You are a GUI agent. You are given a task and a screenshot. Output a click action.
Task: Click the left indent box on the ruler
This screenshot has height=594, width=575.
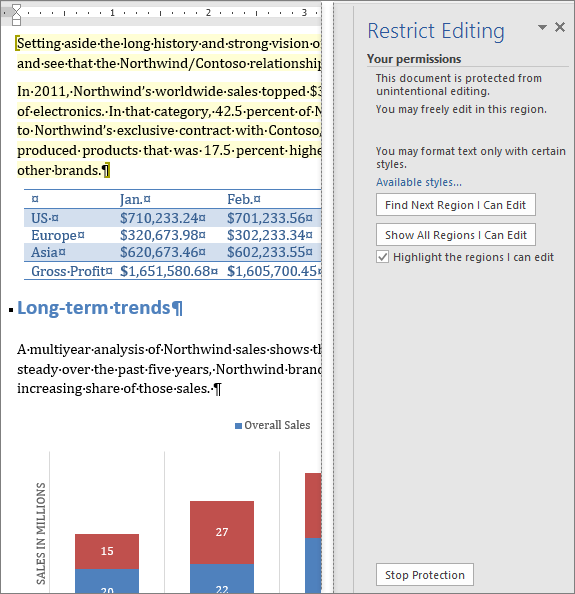coord(16,22)
